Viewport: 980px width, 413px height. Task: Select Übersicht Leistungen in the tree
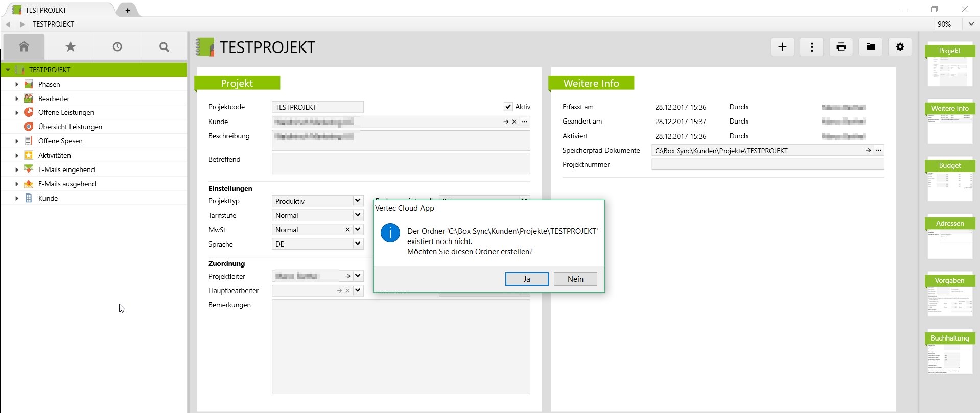(70, 127)
